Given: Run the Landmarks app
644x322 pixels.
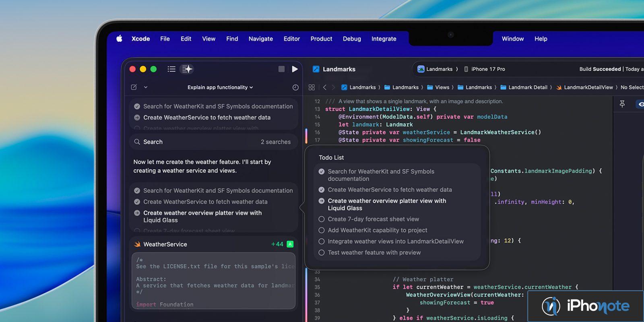Looking at the screenshot, I should coord(295,69).
